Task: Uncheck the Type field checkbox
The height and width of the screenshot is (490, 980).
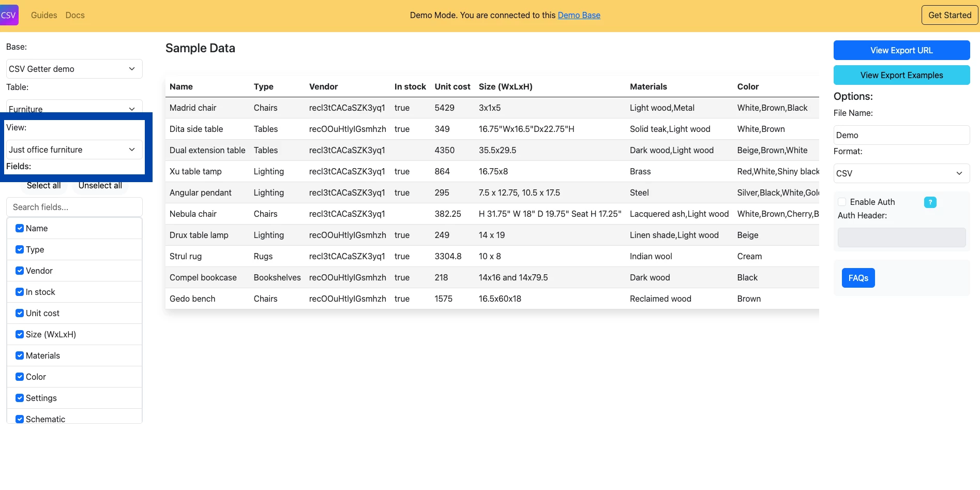Action: click(x=20, y=249)
